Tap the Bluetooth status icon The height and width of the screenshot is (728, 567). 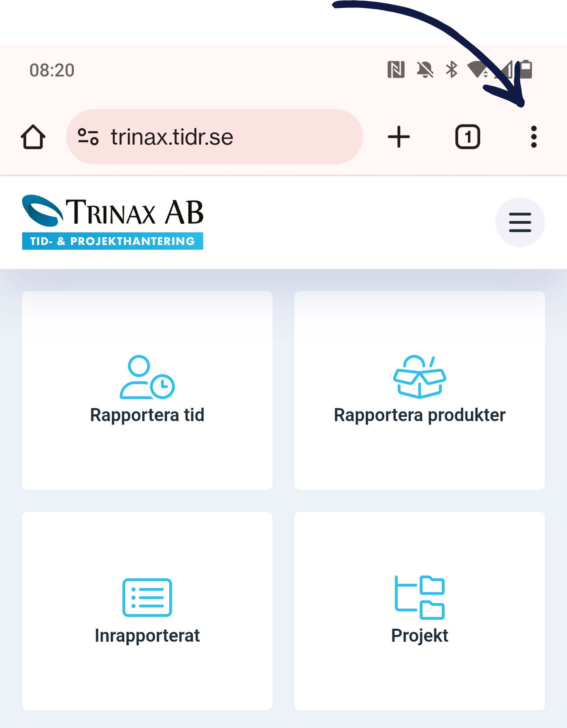[452, 69]
